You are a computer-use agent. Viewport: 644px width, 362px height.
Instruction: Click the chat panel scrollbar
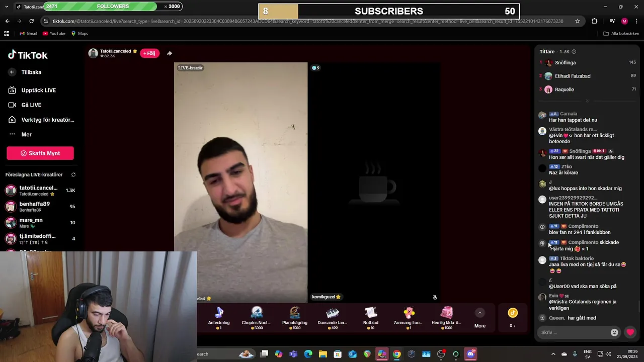(640, 306)
